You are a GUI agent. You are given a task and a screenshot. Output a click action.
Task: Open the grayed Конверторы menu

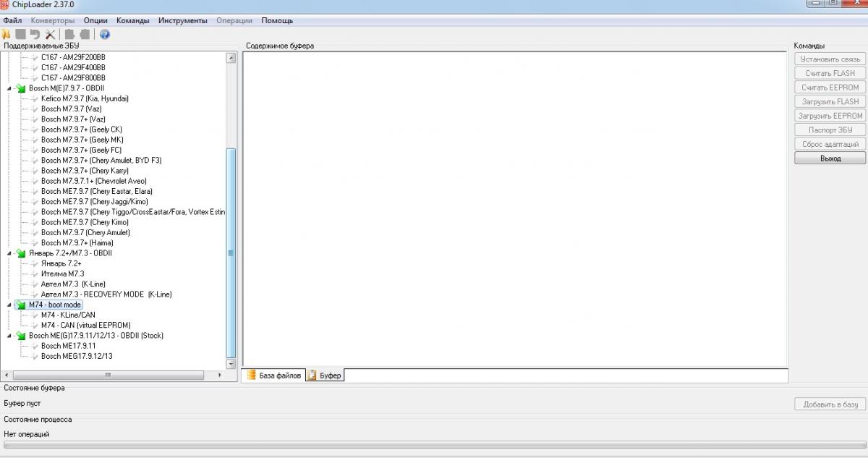click(x=53, y=21)
